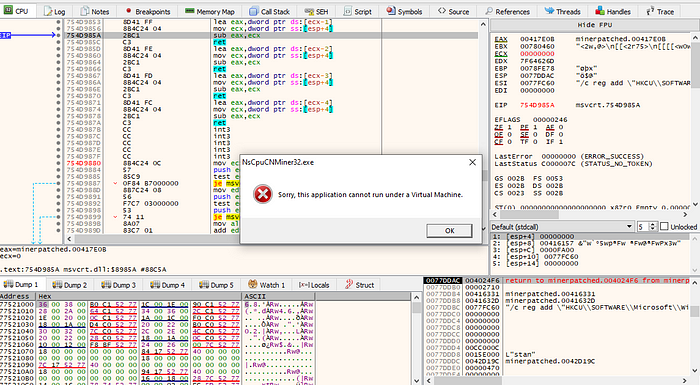Click the TF flag label
Viewport: 700px width, 385px height.
[524, 142]
